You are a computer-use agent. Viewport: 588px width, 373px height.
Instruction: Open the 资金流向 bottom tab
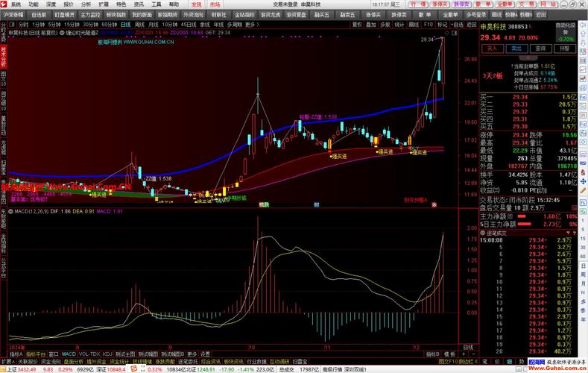51,361
